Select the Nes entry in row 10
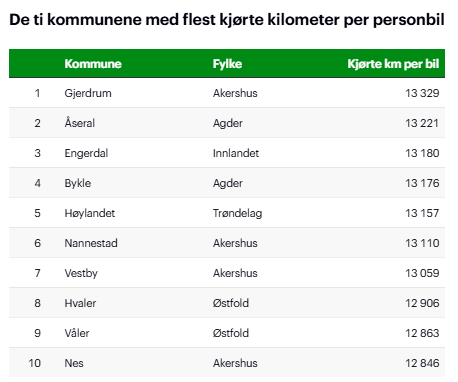458x382 pixels. coord(74,363)
